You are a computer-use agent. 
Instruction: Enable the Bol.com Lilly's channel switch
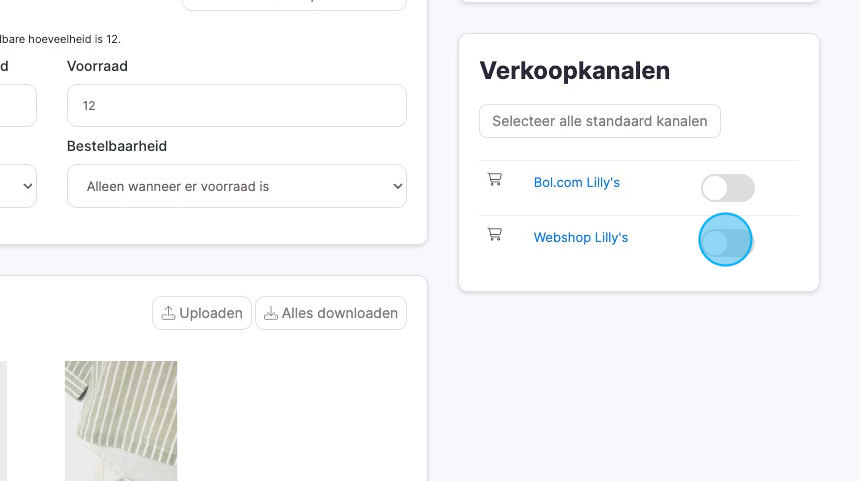(727, 188)
